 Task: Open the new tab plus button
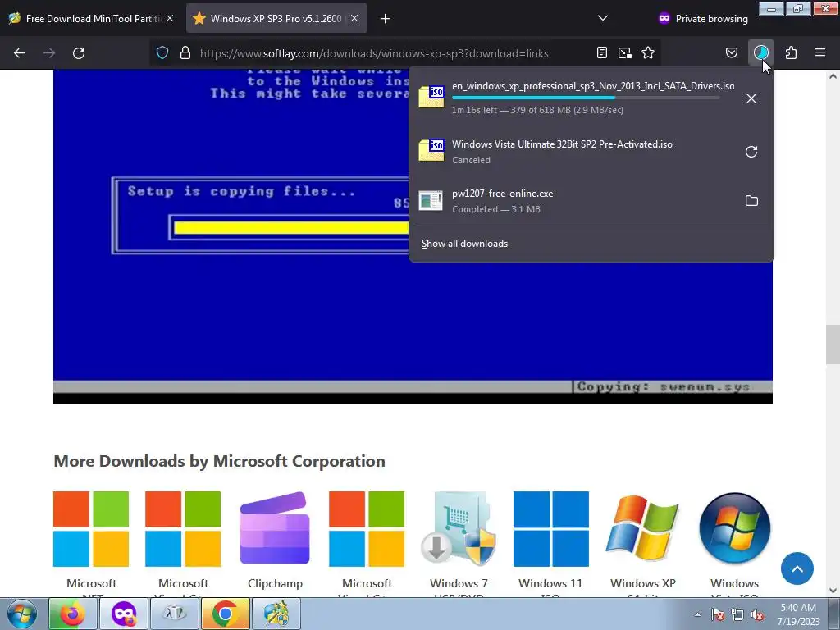coord(386,19)
